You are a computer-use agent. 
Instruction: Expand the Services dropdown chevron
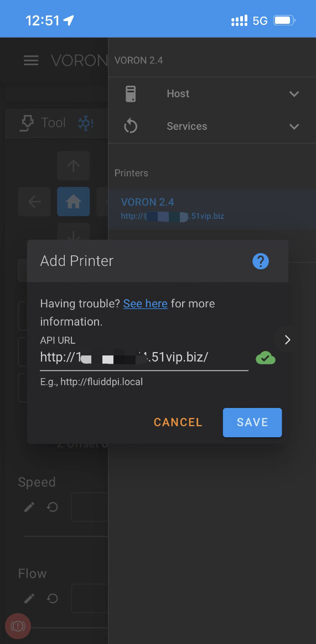coord(294,127)
